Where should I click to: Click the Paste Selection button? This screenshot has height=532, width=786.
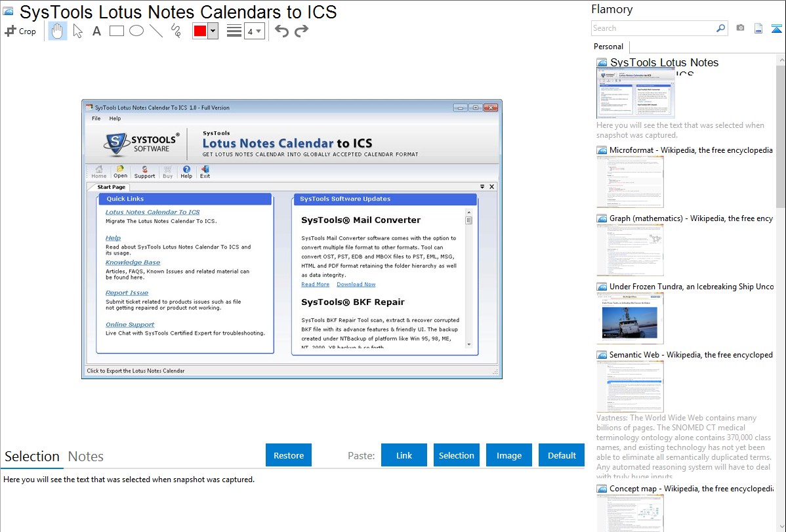coord(456,455)
